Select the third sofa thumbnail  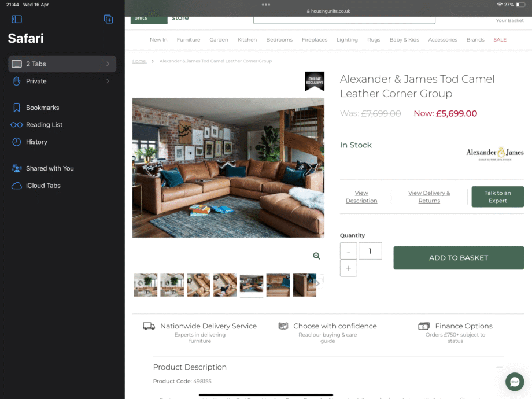tap(198, 285)
